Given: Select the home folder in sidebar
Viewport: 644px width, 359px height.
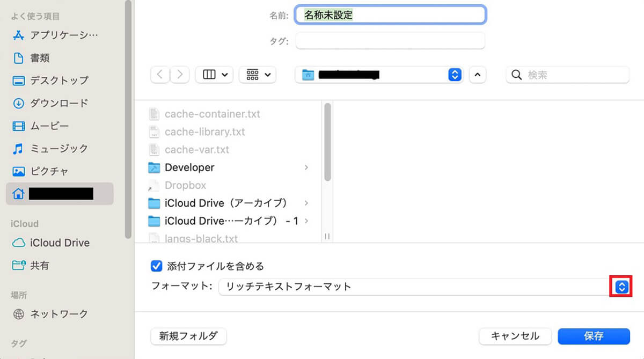Looking at the screenshot, I should pos(60,194).
